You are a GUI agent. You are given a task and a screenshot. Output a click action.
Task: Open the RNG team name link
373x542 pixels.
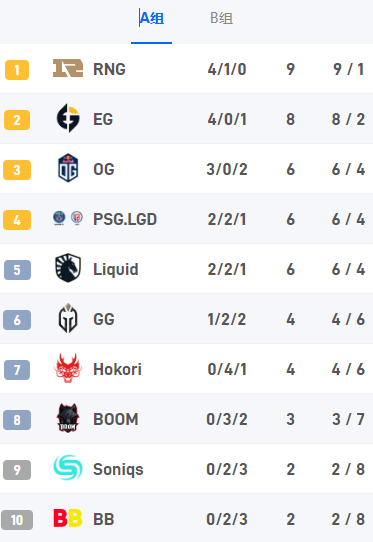coord(109,69)
